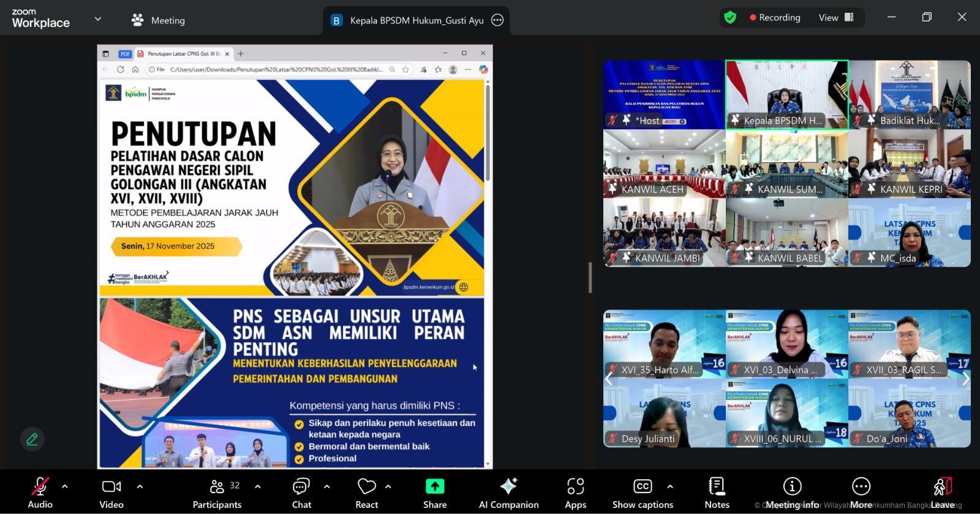The width and height of the screenshot is (980, 514).
Task: Open Zoom Workplace dropdown chevron
Action: coord(98,19)
